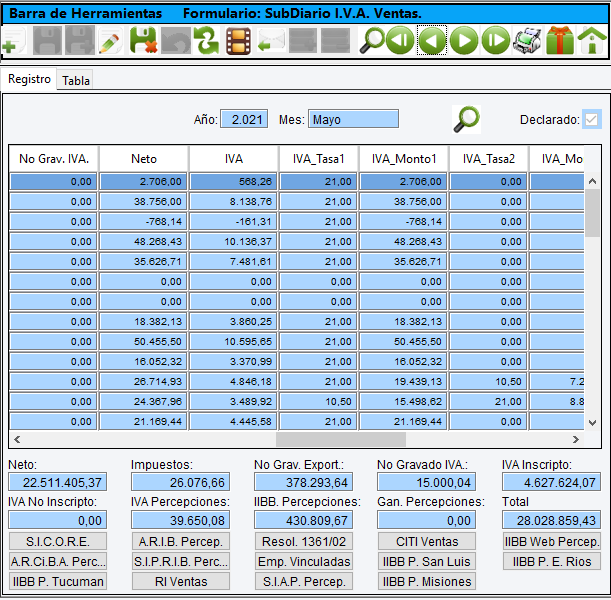Viewport: 611px width, 600px height.
Task: Click the IVA Inscripto field 4.627.624,07
Action: 552,482
